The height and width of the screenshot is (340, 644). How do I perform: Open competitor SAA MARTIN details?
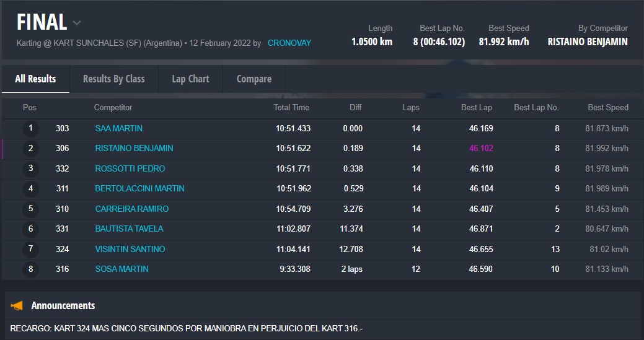tap(118, 128)
